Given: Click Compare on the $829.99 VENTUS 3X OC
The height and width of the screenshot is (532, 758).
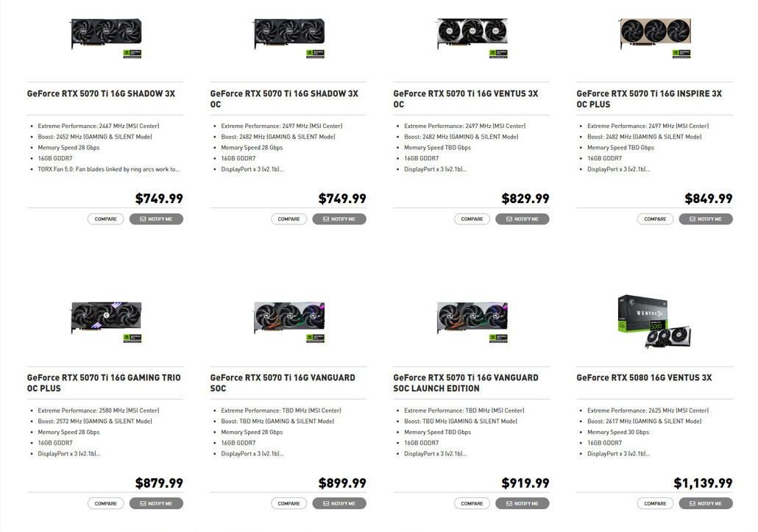Looking at the screenshot, I should [472, 219].
